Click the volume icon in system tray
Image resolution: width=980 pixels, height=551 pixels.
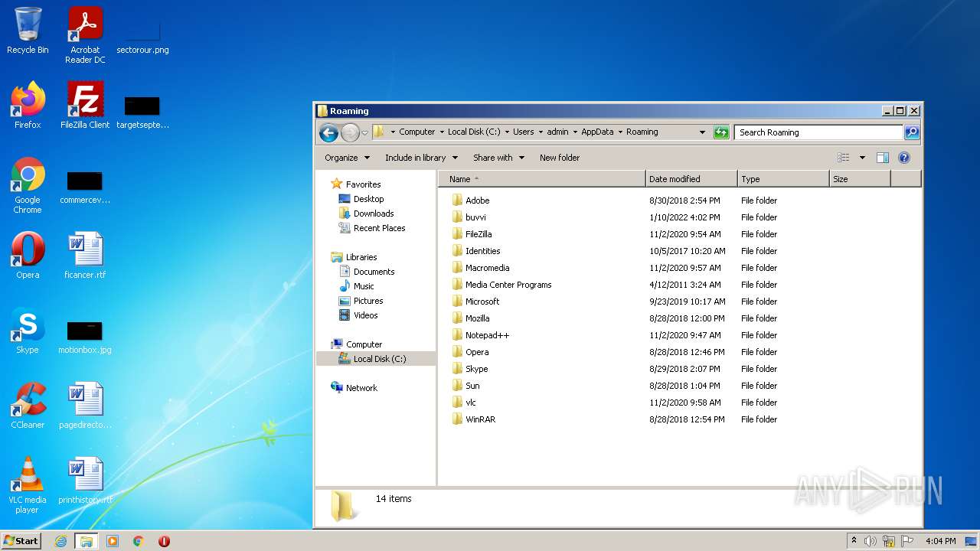[x=871, y=541]
